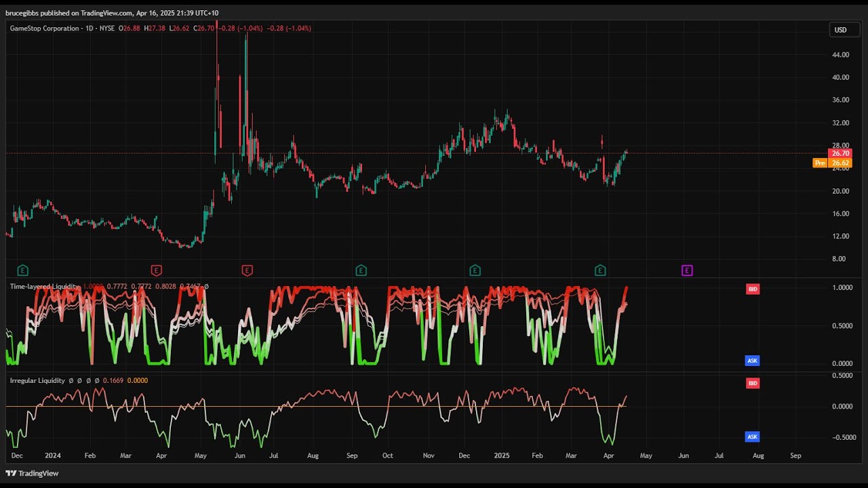Click the green earnings marker near December 2024
868x488 pixels.
(x=475, y=270)
